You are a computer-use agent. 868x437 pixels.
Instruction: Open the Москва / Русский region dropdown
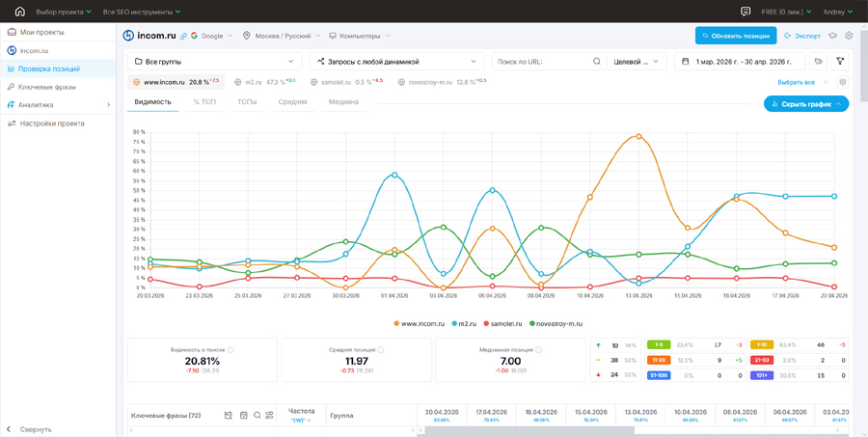click(282, 36)
